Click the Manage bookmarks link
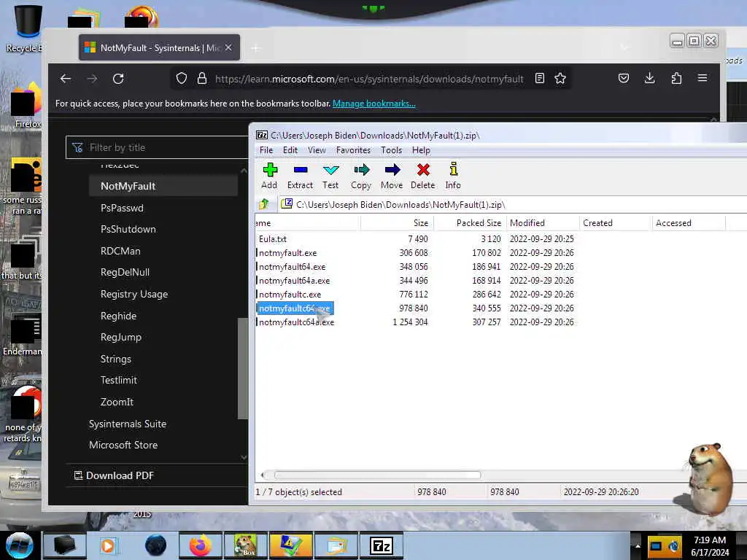Screen dimensions: 747x560 (x=374, y=104)
